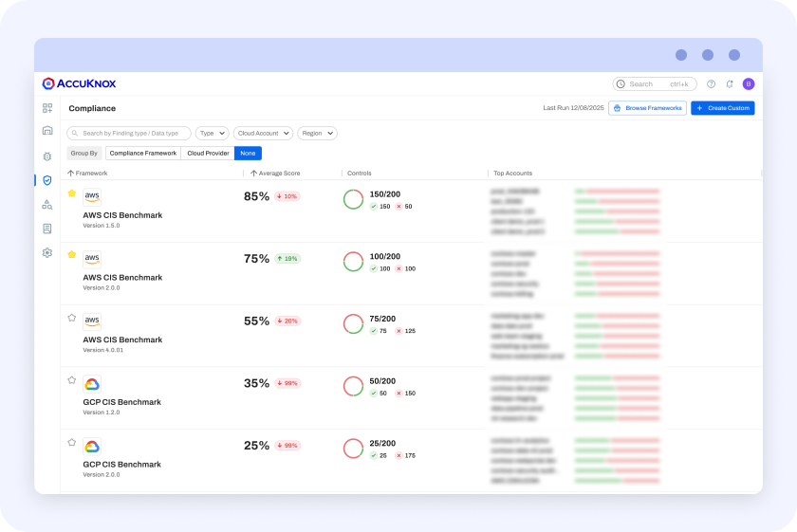
Task: Open the purple user profile avatar
Action: tap(749, 83)
